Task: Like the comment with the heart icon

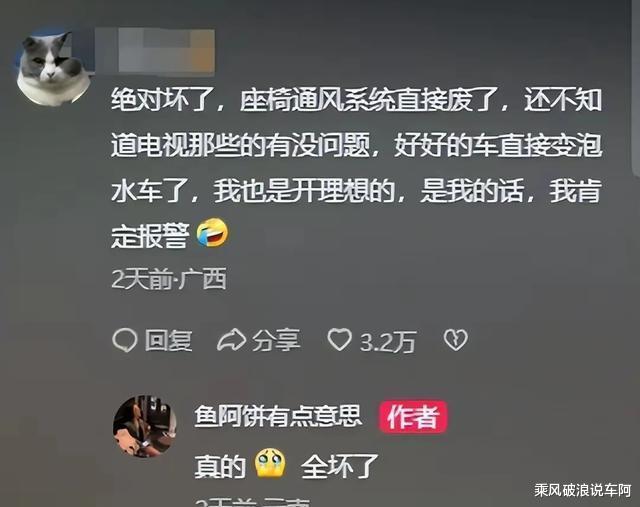Action: coord(339,339)
